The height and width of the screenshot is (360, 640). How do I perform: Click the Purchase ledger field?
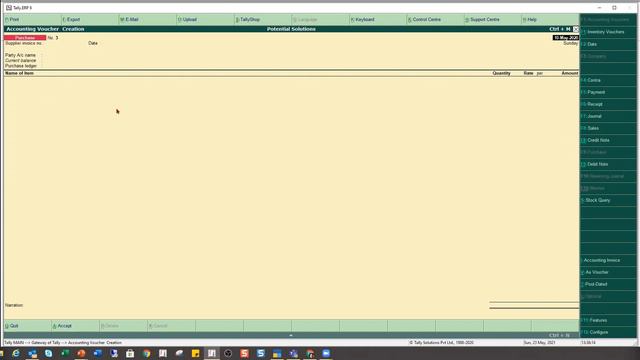(21, 66)
